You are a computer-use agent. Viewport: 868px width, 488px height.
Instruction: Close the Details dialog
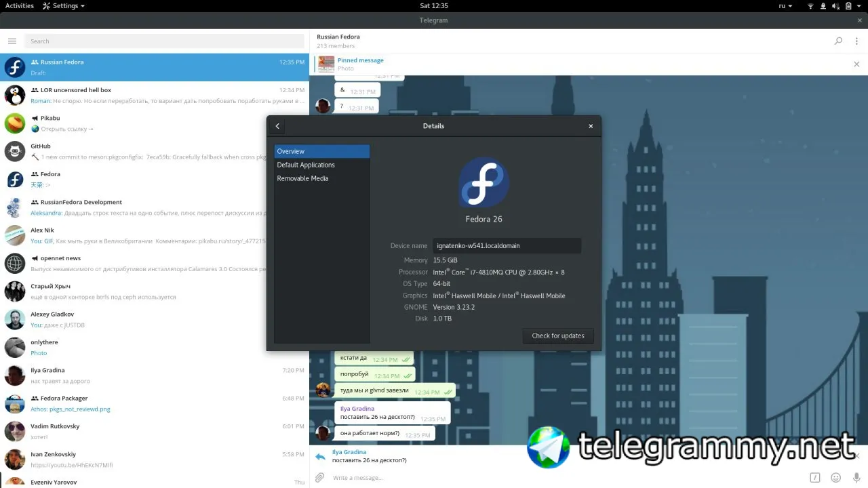coord(591,126)
